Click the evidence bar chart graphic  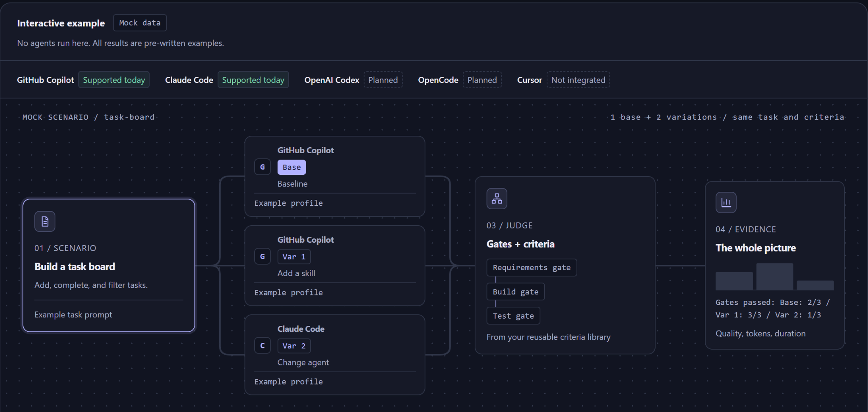(x=775, y=277)
